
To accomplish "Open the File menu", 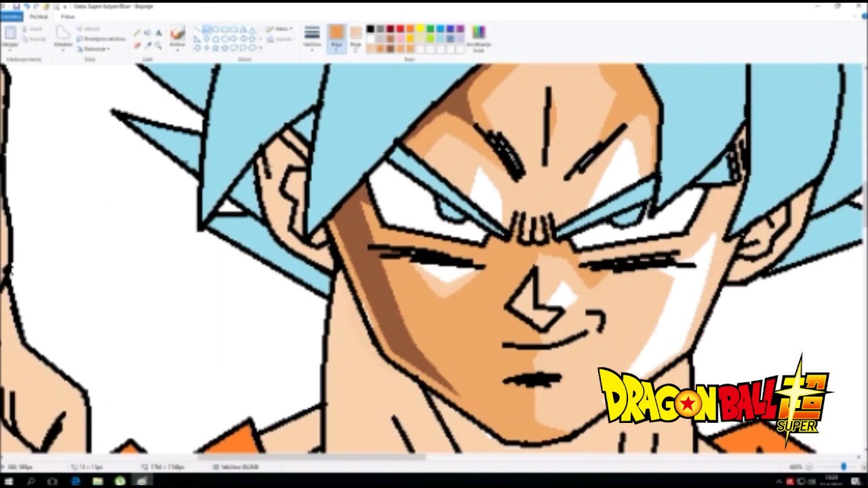I will tap(12, 16).
